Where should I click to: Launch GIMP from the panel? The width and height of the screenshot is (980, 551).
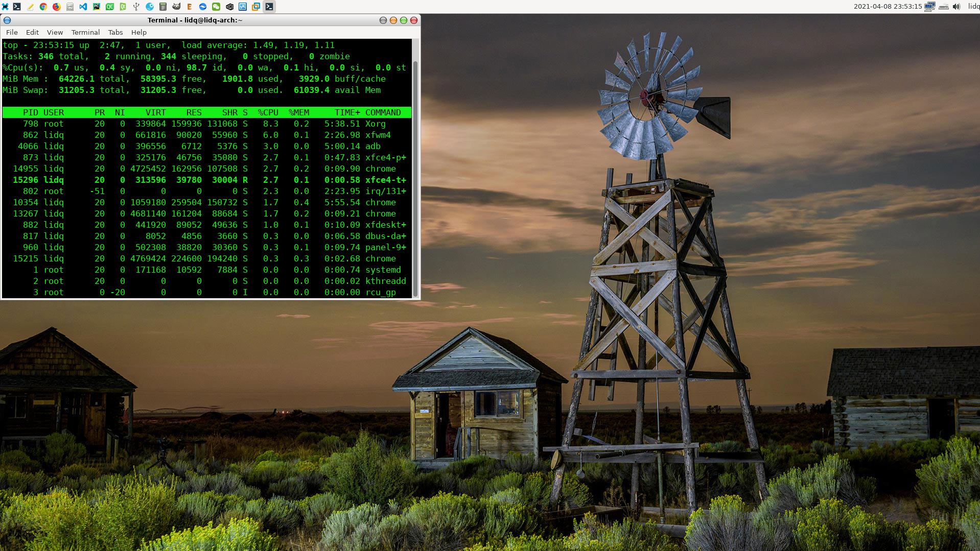point(176,7)
